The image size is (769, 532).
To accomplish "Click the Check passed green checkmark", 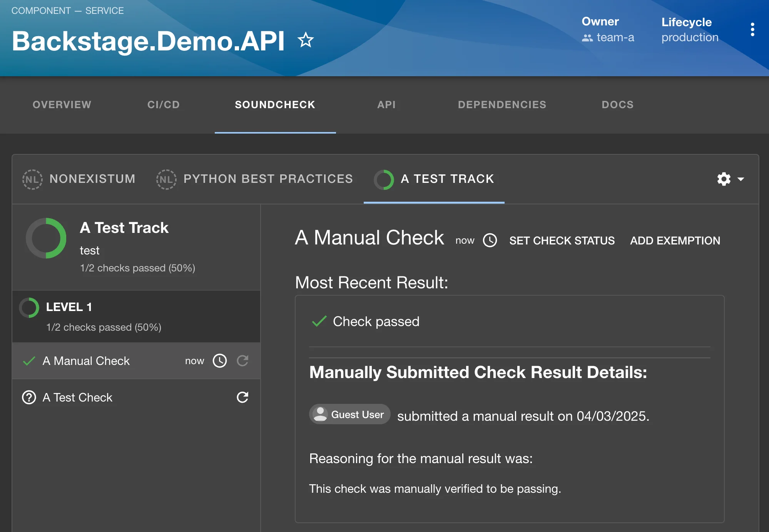I will [x=319, y=321].
